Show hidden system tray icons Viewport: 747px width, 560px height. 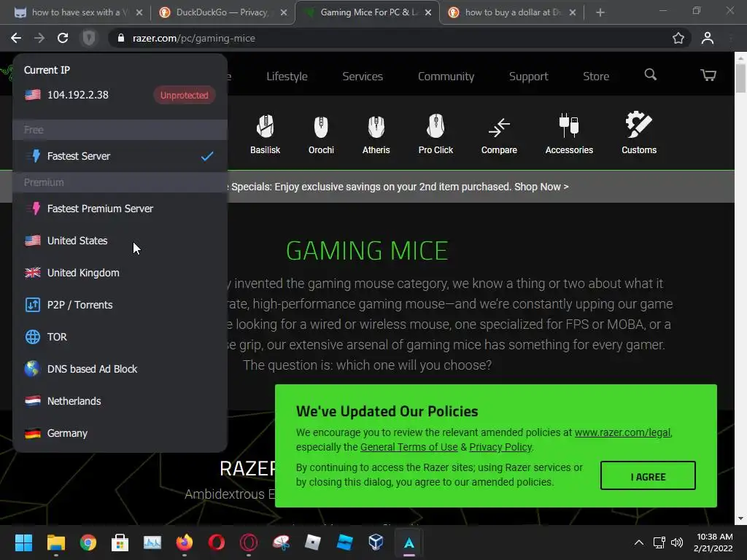click(x=639, y=542)
